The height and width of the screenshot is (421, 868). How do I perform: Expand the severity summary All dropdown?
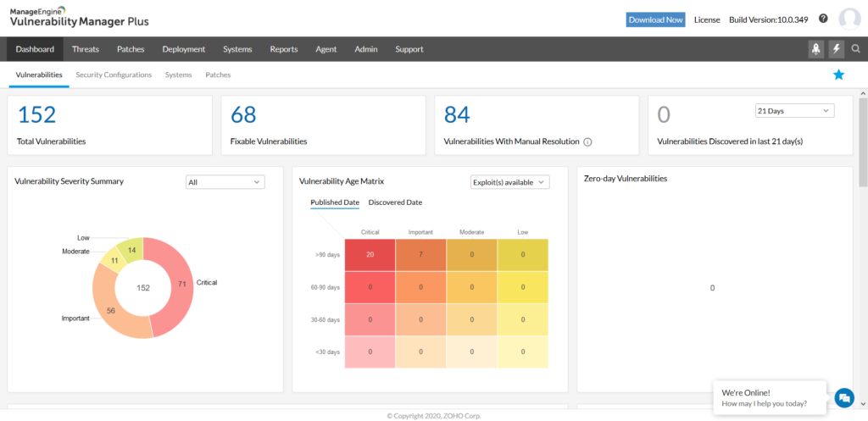pyautogui.click(x=225, y=181)
